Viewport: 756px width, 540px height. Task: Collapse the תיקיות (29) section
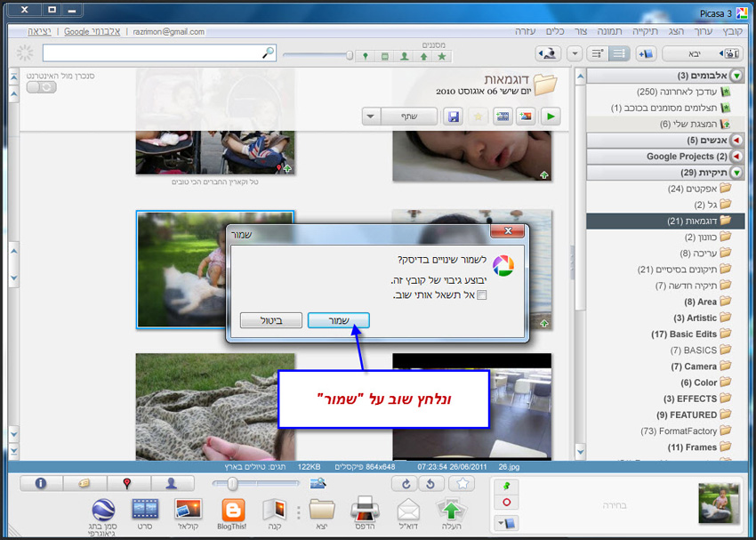[x=736, y=173]
